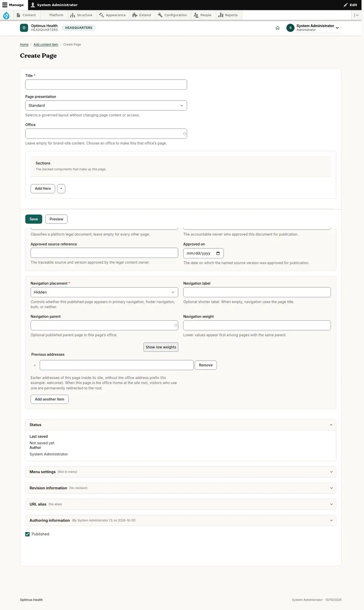
Task: Click the pencil Edit icon in top bar
Action: tap(345, 5)
